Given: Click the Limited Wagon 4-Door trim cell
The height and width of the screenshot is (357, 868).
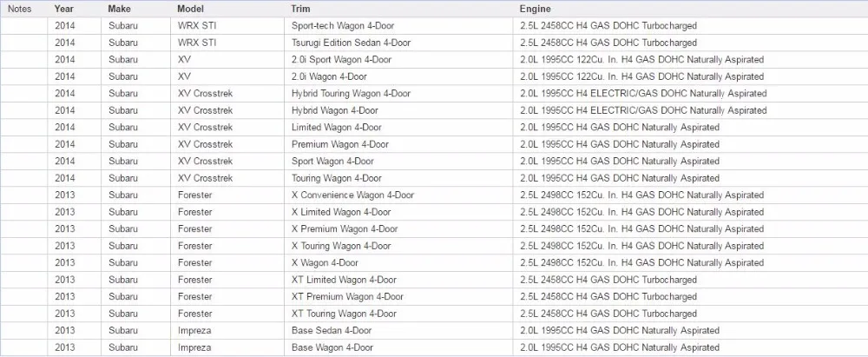Looking at the screenshot, I should pos(399,128).
